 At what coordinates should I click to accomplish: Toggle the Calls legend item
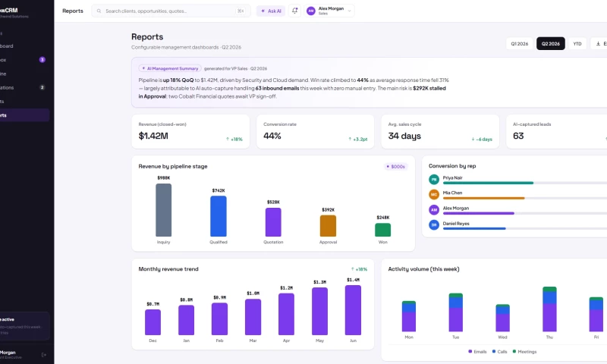[500, 352]
